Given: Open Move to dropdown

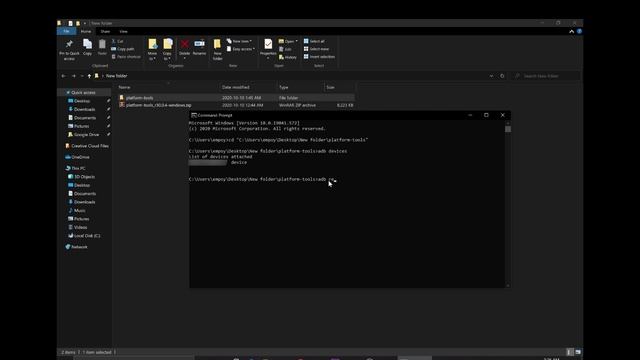Looking at the screenshot, I should 152,50.
